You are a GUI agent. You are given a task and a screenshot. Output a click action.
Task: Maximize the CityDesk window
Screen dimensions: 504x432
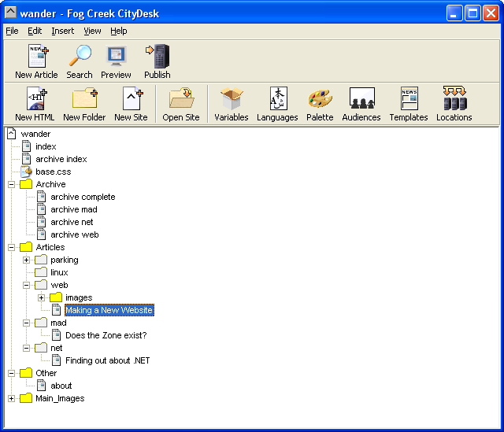point(472,13)
